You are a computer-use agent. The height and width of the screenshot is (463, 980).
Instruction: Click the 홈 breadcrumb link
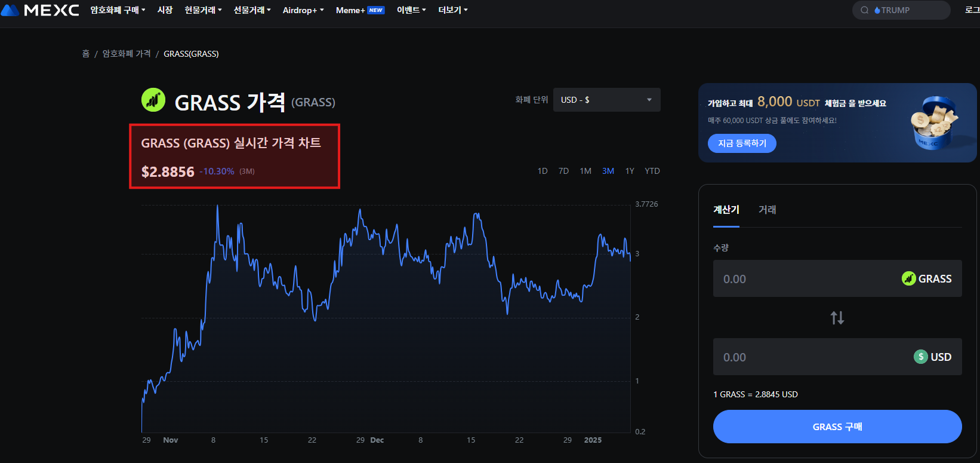point(85,54)
